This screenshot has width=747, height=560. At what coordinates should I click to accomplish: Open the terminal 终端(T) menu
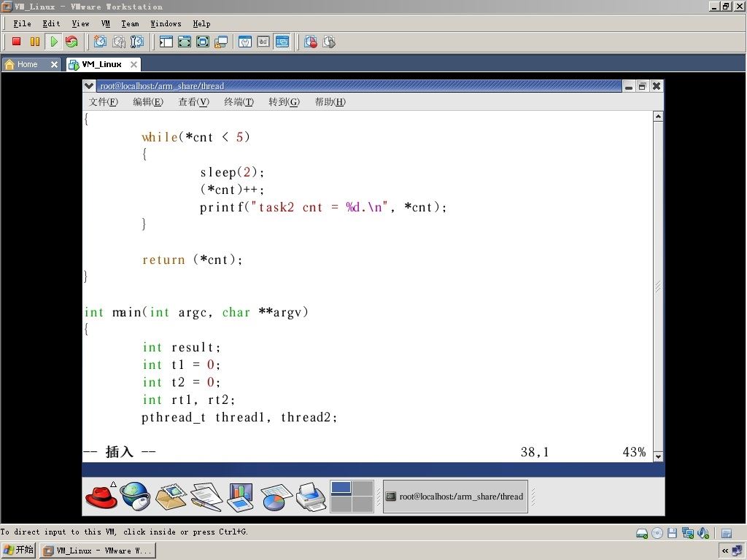(239, 101)
